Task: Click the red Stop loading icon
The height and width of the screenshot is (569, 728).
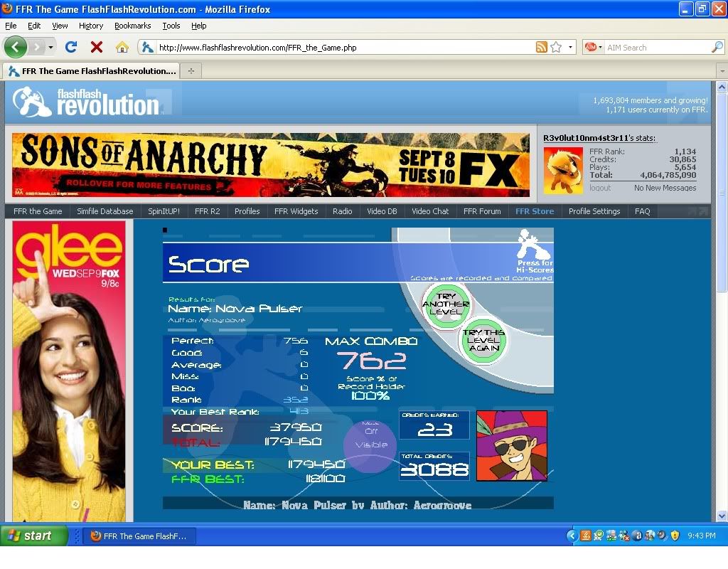Action: coord(97,47)
